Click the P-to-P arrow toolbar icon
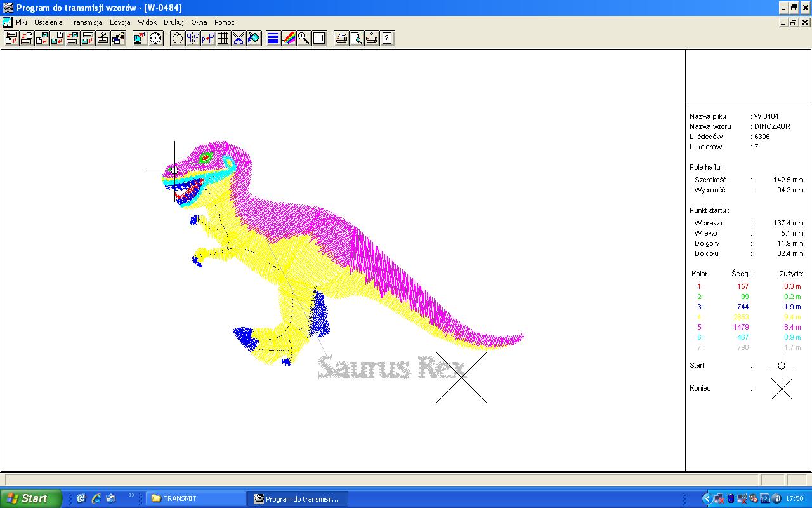The image size is (812, 508). point(208,38)
